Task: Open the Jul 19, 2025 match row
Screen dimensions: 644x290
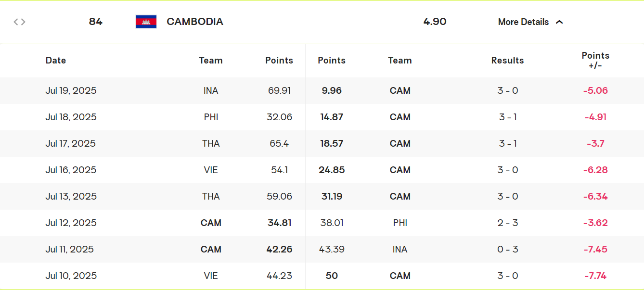Action: click(322, 90)
